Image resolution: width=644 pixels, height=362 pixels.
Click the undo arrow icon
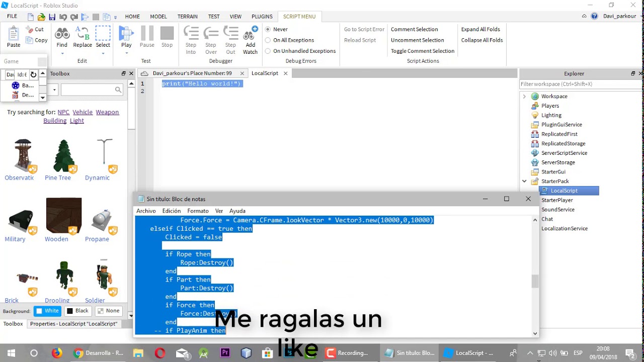63,17
